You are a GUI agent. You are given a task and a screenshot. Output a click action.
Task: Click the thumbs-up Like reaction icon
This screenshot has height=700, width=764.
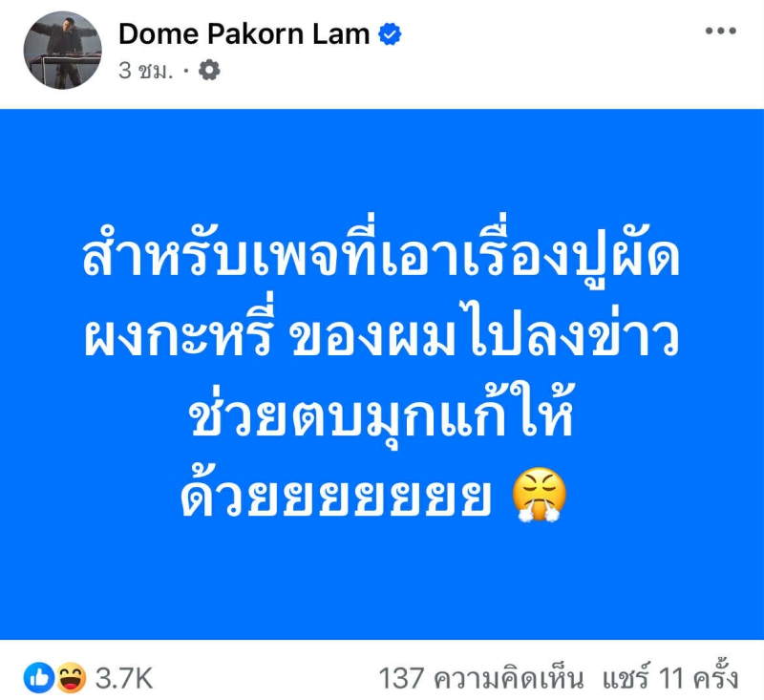click(39, 678)
